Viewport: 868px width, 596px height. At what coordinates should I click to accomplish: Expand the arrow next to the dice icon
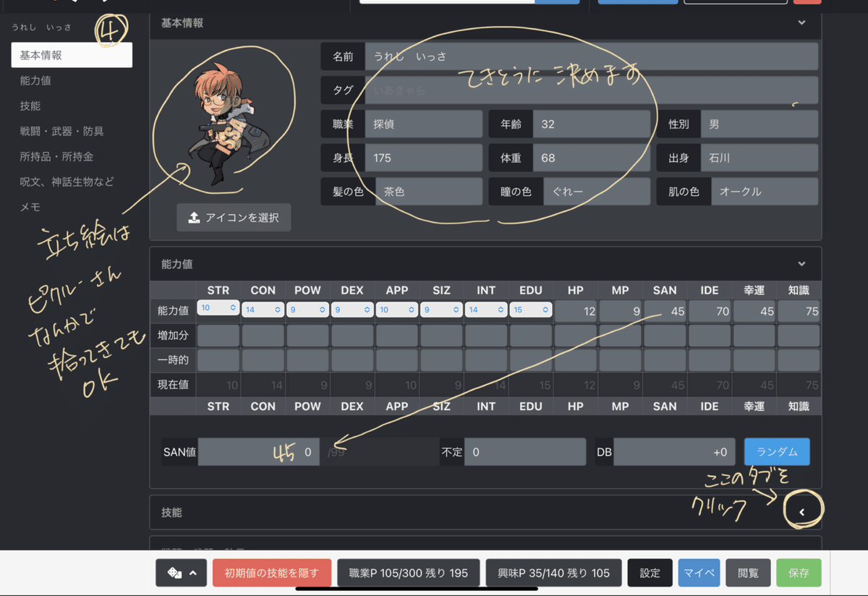(192, 572)
